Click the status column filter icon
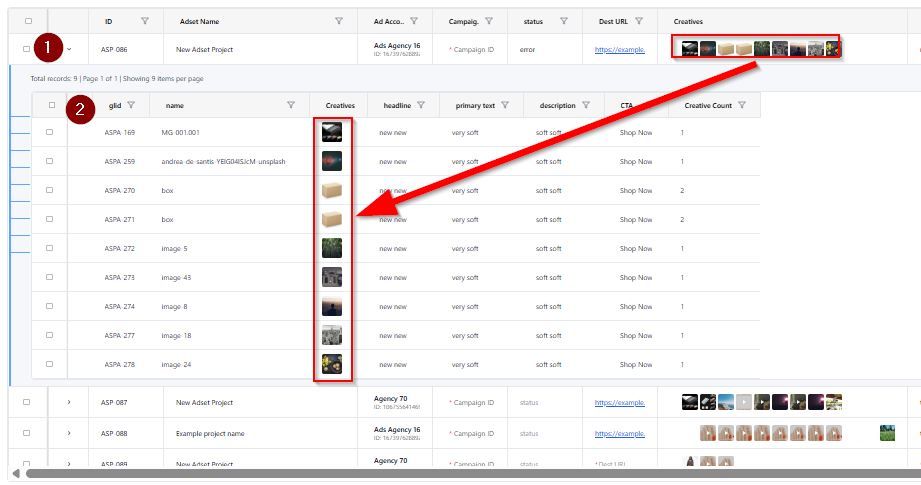921x485 pixels. (563, 21)
